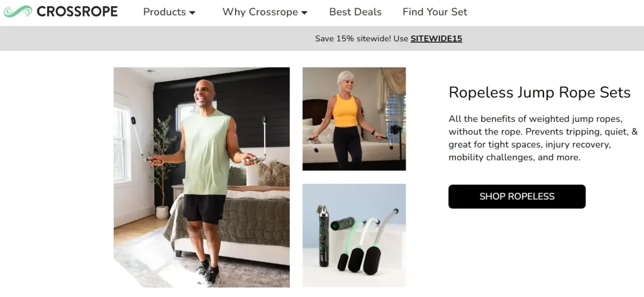This screenshot has height=297, width=644.
Task: Open the Products menu
Action: [164, 12]
